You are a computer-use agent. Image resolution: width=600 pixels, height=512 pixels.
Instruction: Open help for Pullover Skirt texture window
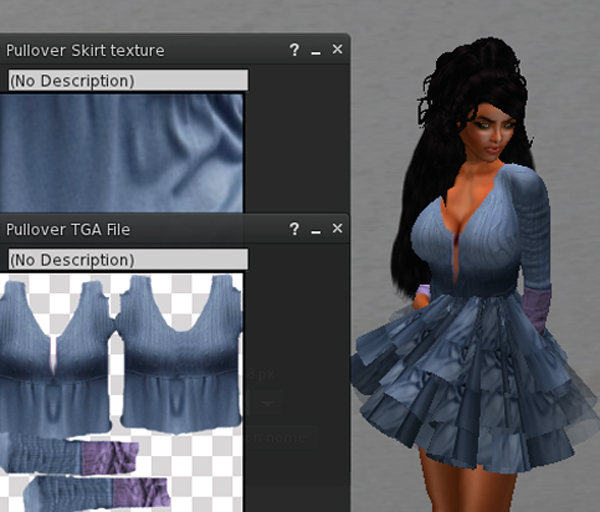coord(294,50)
